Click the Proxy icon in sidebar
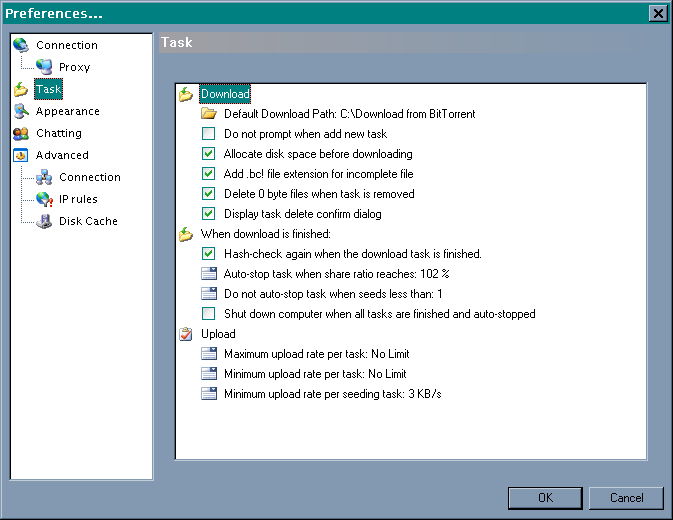The width and height of the screenshot is (673, 520). 43,67
